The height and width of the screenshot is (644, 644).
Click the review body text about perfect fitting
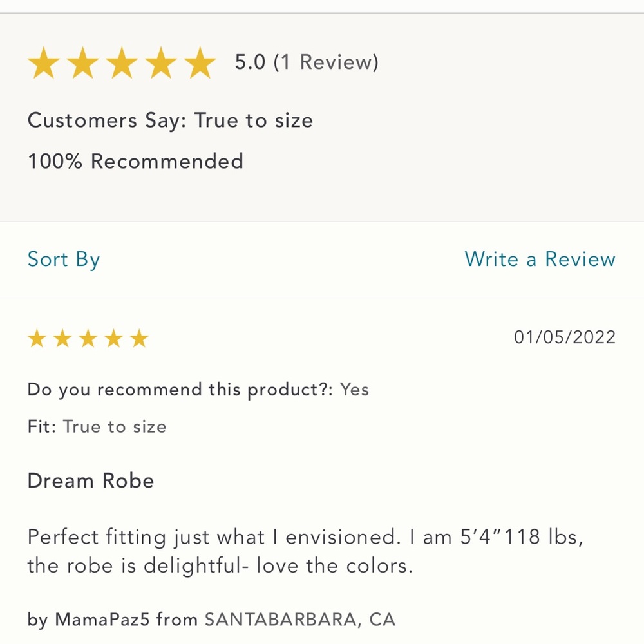point(305,551)
